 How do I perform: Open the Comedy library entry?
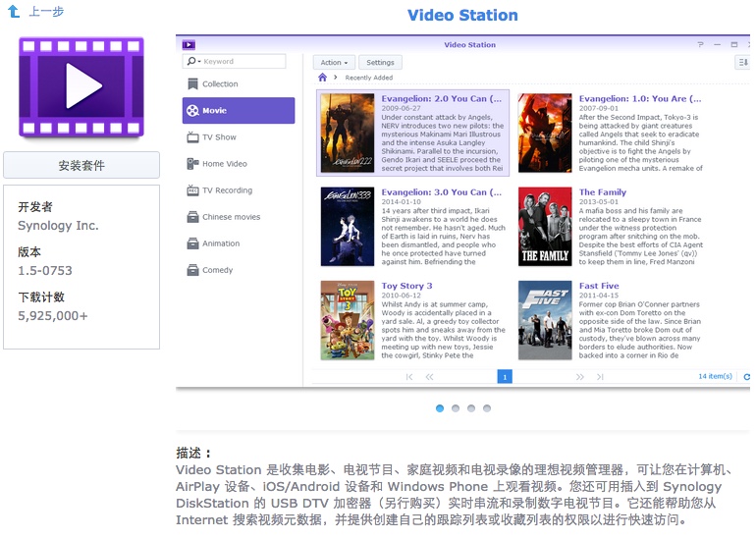217,270
